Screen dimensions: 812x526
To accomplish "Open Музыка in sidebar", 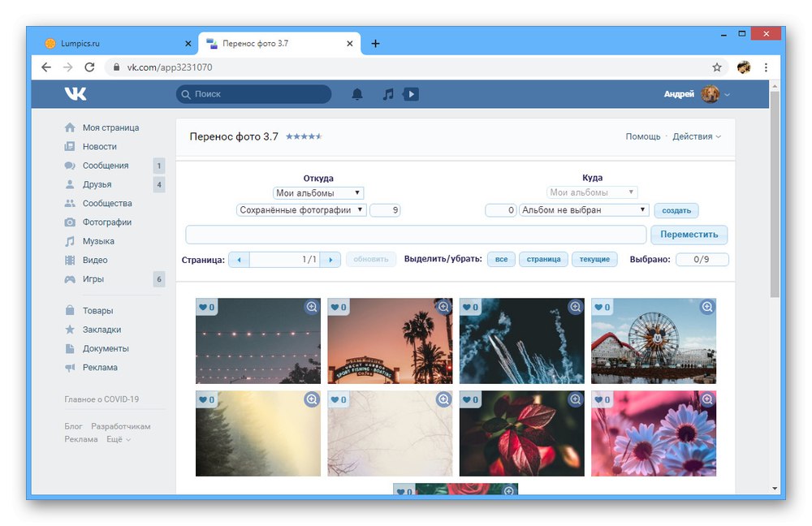I will pos(98,241).
